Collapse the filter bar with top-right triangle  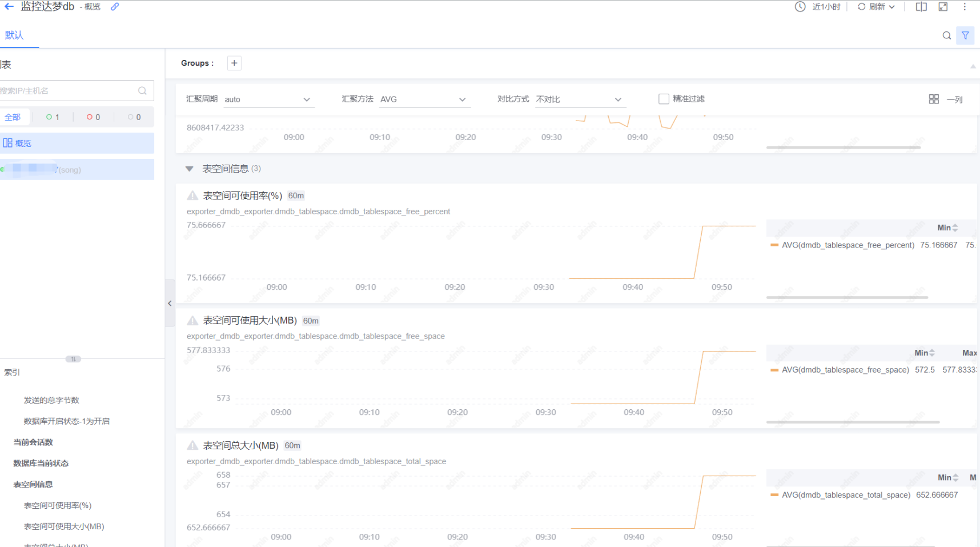(973, 66)
